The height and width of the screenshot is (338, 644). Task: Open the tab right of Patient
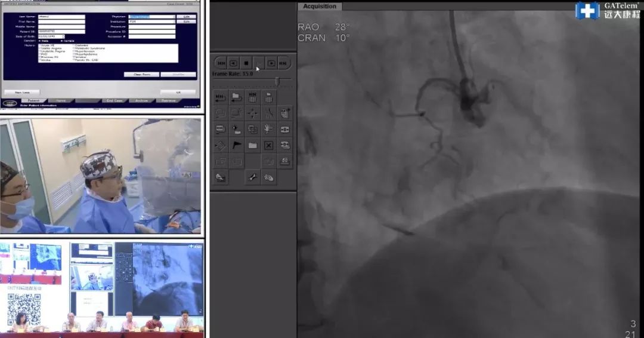click(61, 101)
